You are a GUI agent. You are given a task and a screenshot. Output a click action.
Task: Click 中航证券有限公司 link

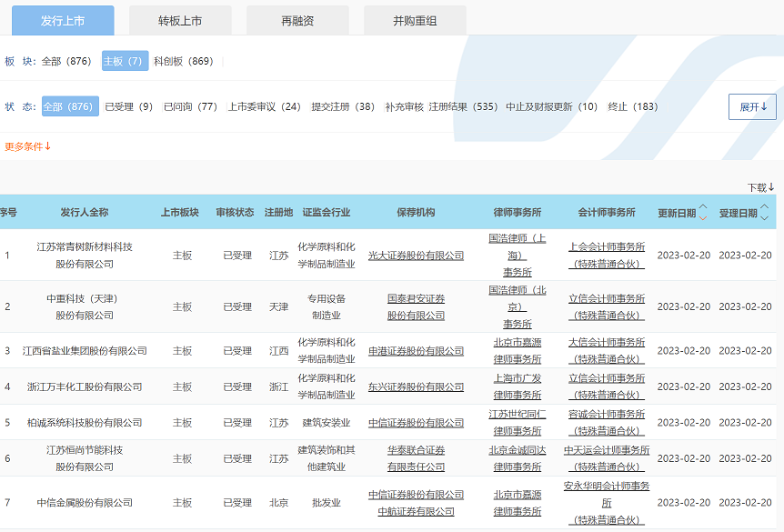(x=416, y=512)
